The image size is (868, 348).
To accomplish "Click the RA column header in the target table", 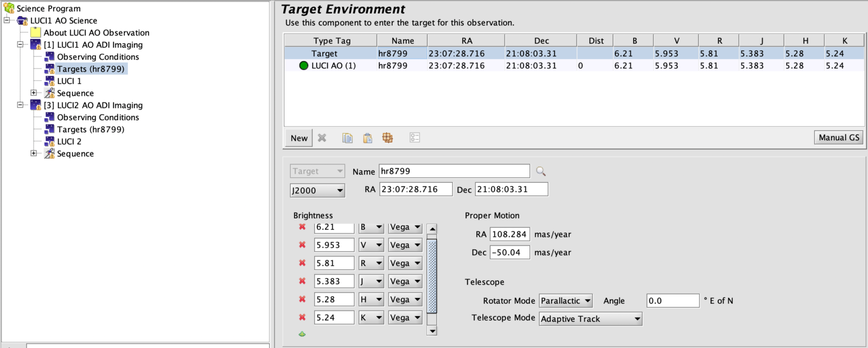I will coord(467,41).
